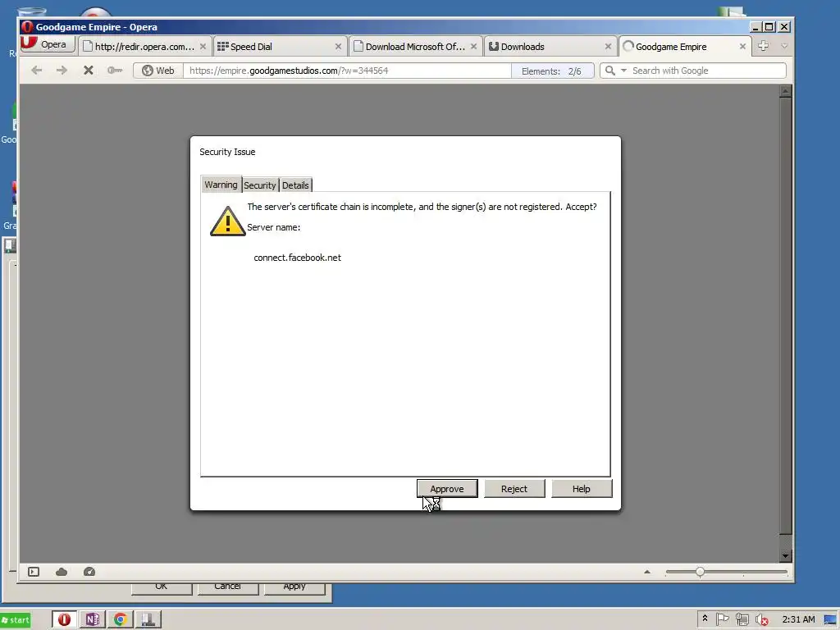Click the Opera logo in title bar
This screenshot has width=840, height=630.
[27, 27]
